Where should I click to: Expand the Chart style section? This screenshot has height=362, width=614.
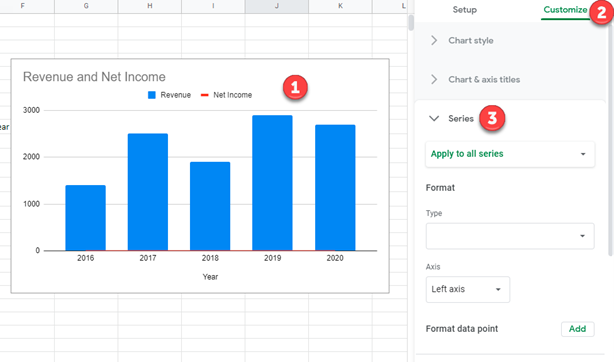click(471, 40)
